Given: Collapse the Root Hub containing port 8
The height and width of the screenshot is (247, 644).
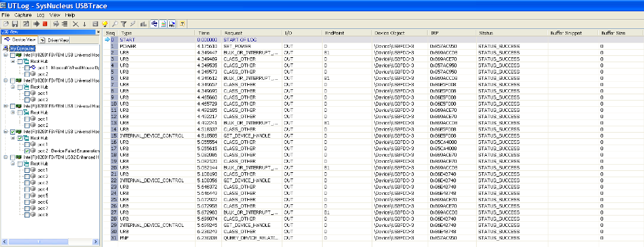Looking at the screenshot, I should pos(13,163).
